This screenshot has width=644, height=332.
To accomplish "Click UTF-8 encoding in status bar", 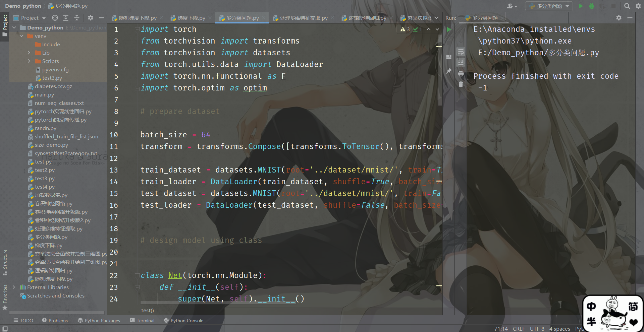I will click(537, 329).
